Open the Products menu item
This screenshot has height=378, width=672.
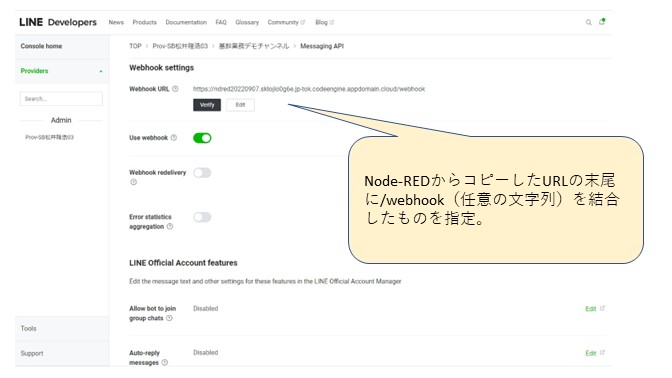[144, 22]
